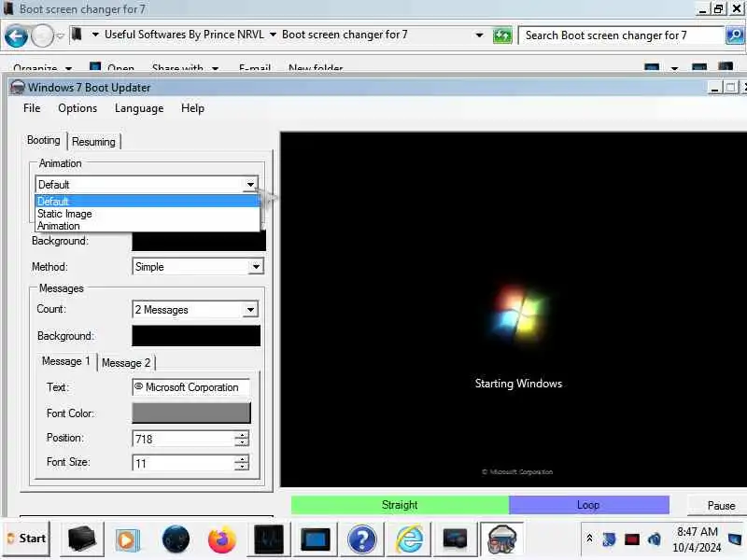Decrease Font Size with the down spinner
This screenshot has height=560, width=747.
(x=242, y=467)
